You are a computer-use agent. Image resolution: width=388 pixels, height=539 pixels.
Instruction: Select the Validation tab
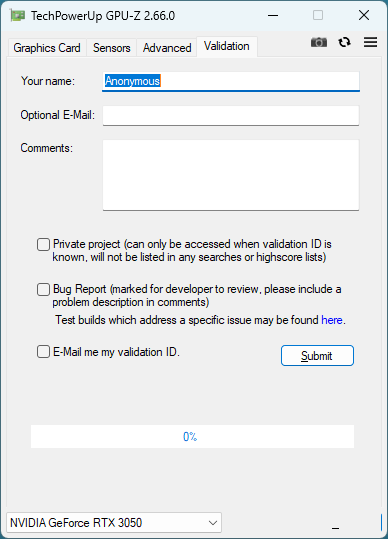tap(227, 46)
